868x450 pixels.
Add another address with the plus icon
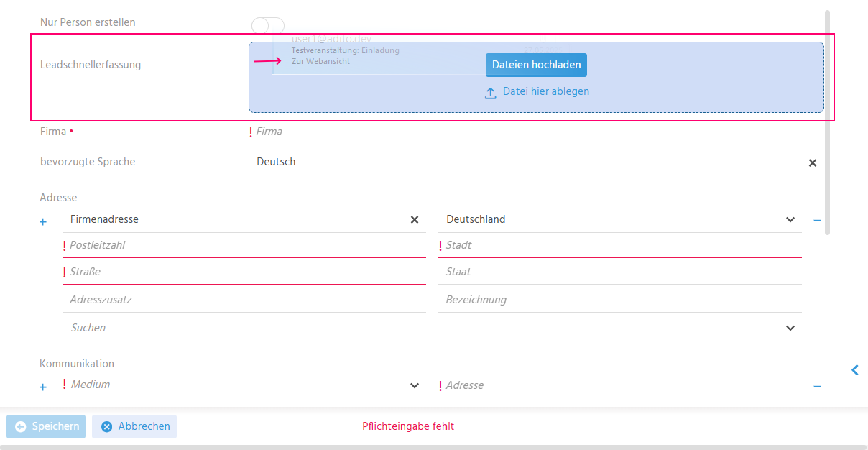[42, 222]
